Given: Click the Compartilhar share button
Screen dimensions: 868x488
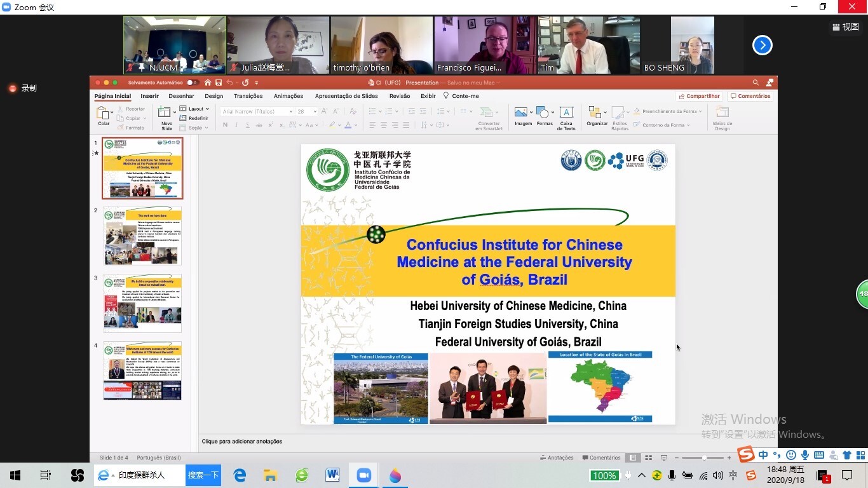Looking at the screenshot, I should pos(699,96).
